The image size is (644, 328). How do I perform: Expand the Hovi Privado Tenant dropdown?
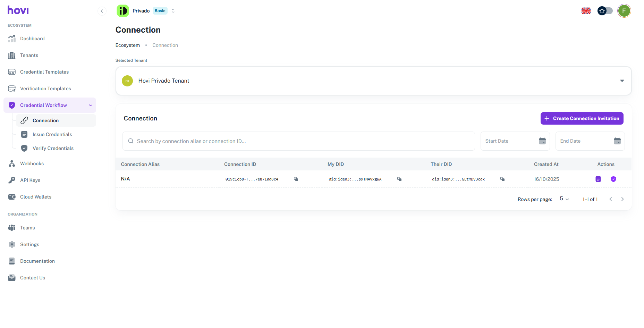[x=622, y=81]
